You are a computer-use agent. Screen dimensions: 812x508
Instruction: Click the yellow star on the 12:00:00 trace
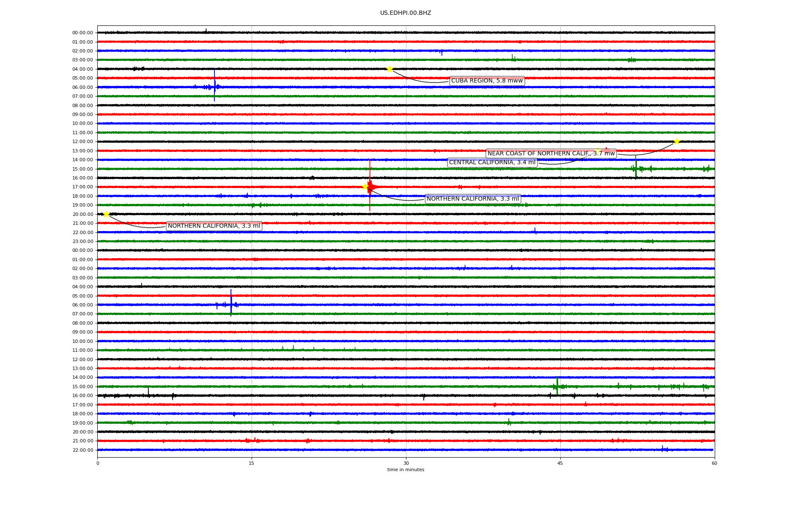pyautogui.click(x=677, y=141)
